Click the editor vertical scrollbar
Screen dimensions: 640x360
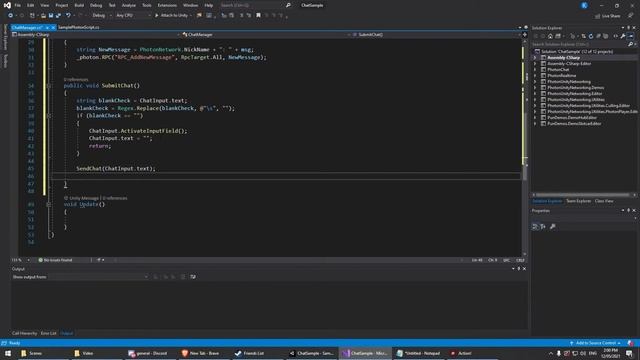coord(524,146)
